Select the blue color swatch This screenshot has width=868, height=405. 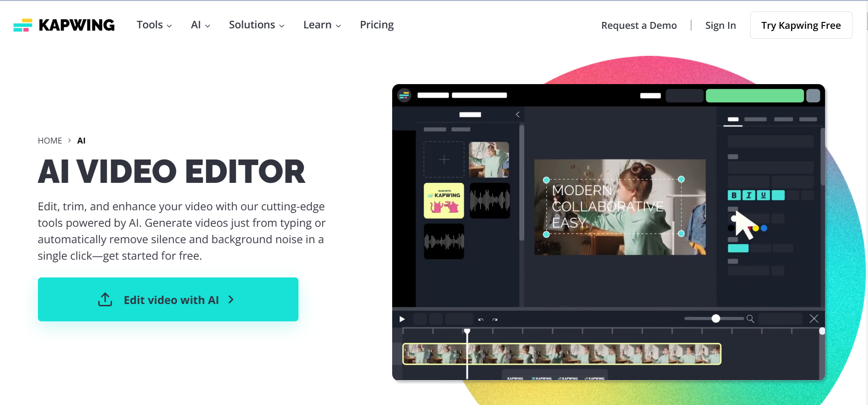click(x=764, y=228)
